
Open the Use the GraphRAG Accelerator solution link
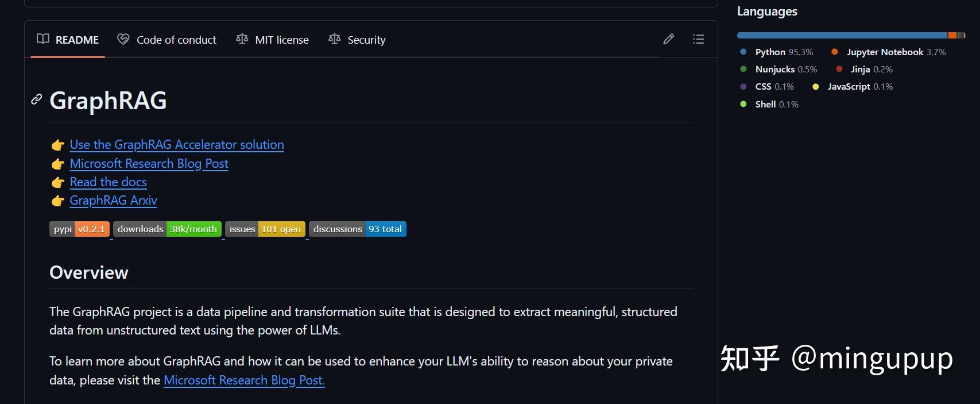pos(176,144)
